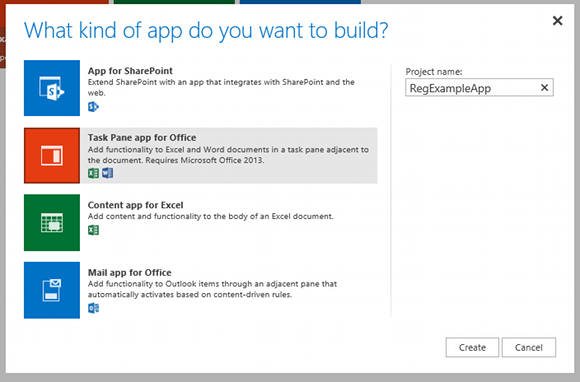Click the Cancel button

[x=529, y=347]
